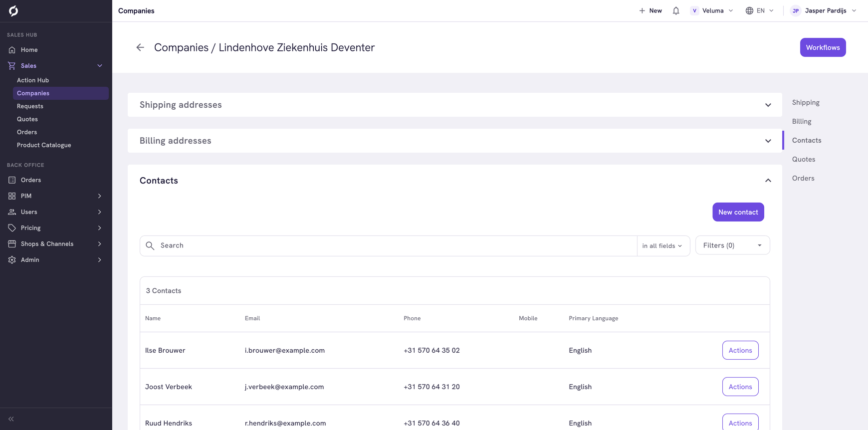Open the Filters (0) dropdown

coord(732,245)
